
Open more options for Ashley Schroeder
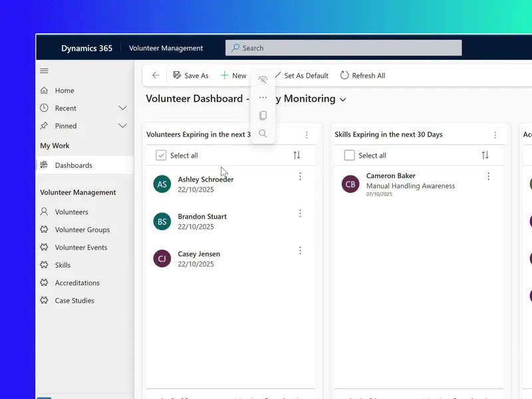300,176
